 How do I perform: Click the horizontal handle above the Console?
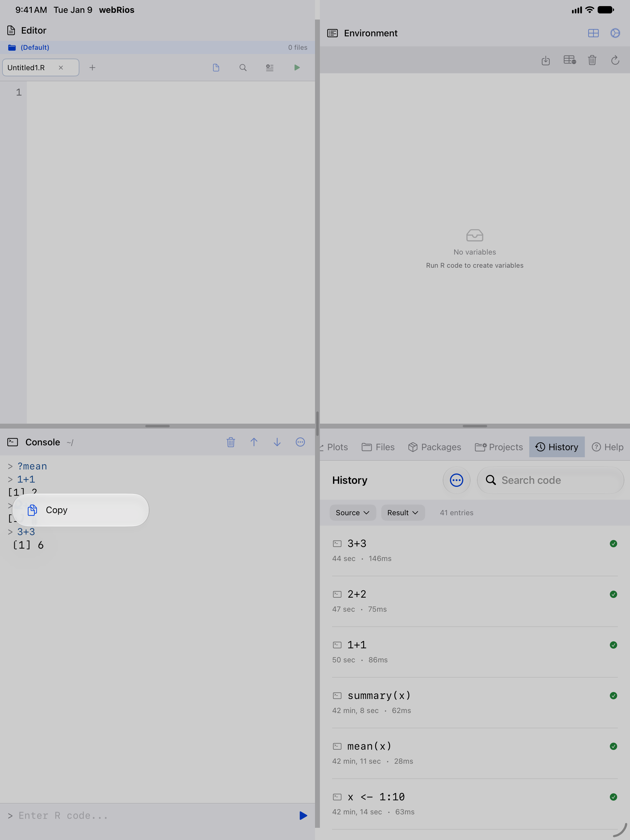tap(157, 426)
